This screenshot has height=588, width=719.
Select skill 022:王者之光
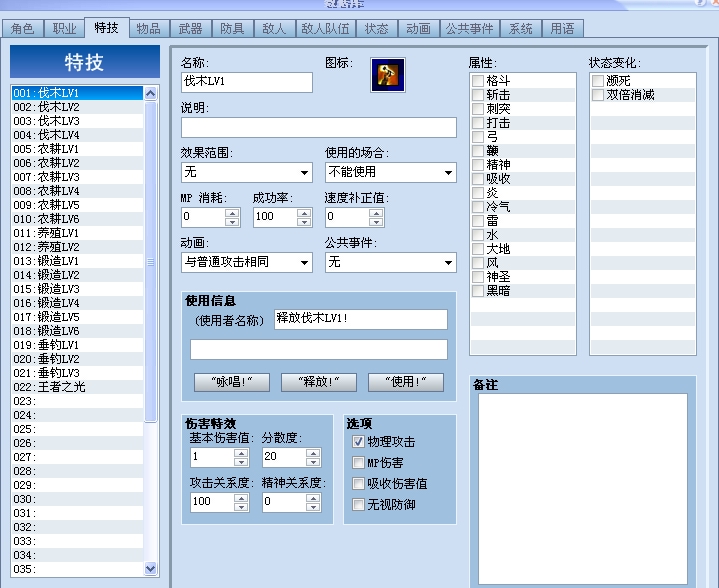coord(77,387)
